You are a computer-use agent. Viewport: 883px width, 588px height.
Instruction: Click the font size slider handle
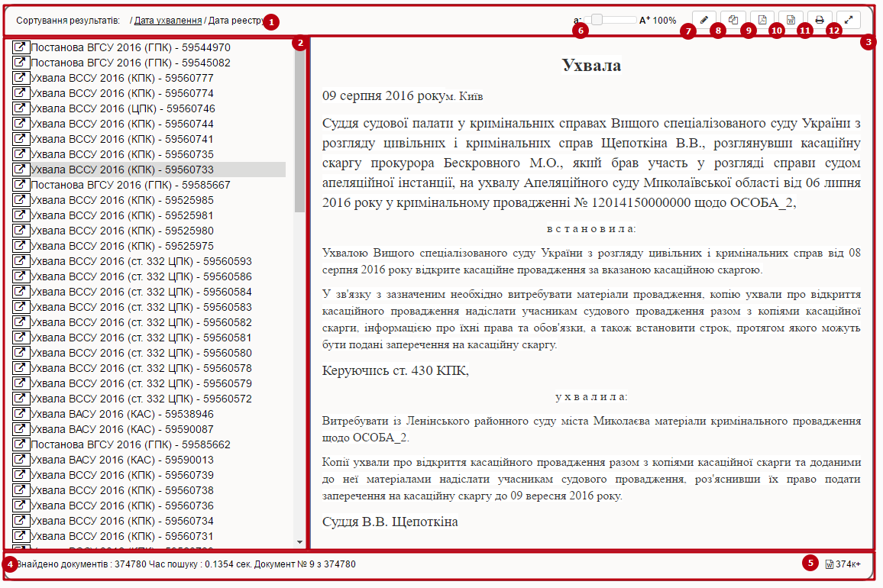coord(597,20)
